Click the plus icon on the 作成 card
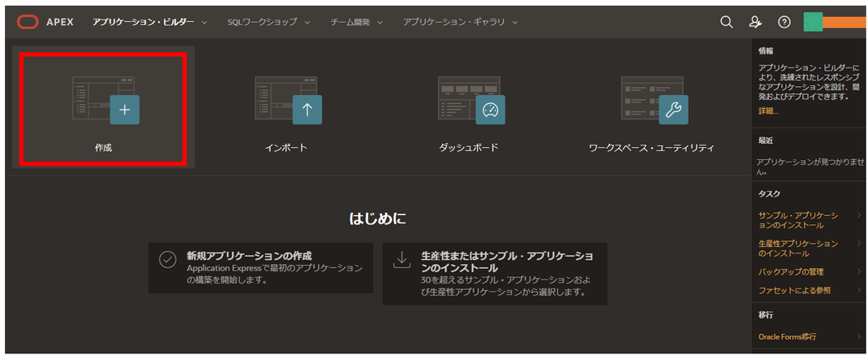This screenshot has width=868, height=355. coord(125,110)
